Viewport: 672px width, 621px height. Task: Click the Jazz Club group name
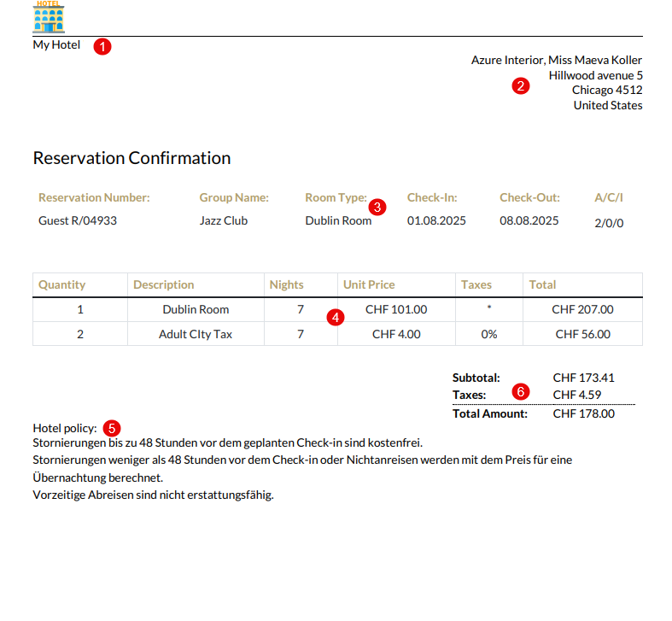224,221
